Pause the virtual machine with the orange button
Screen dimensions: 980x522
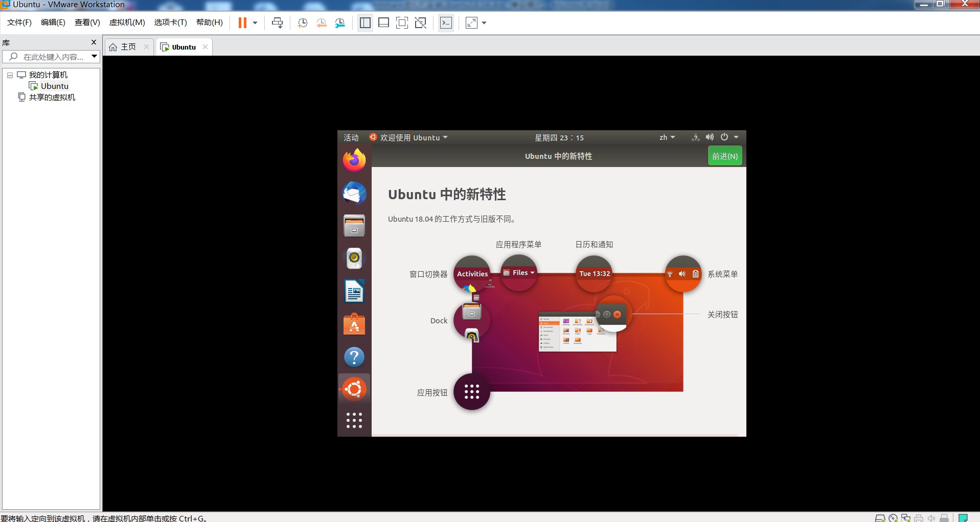[x=242, y=23]
